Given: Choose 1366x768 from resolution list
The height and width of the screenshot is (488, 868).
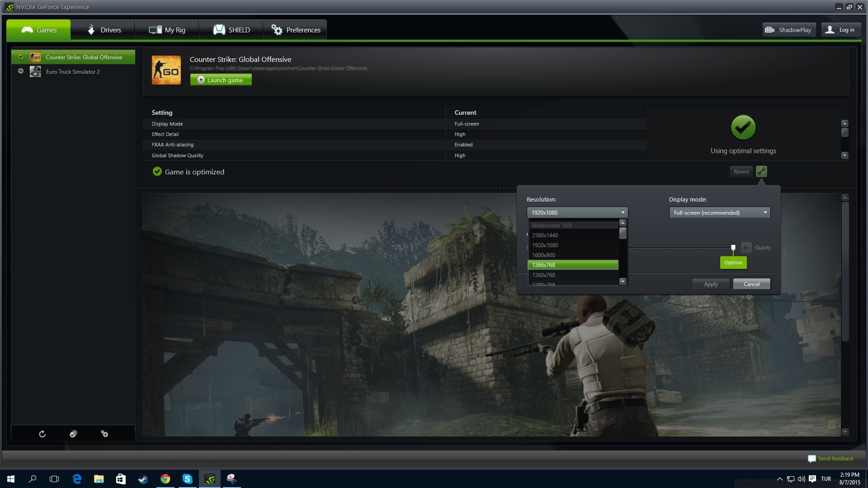Looking at the screenshot, I should 572,265.
